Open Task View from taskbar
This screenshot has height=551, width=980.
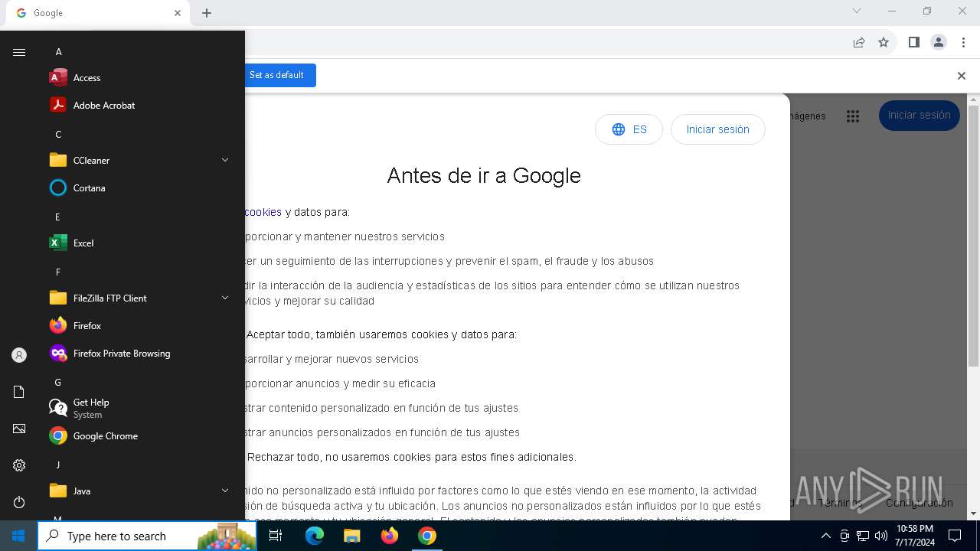click(276, 536)
